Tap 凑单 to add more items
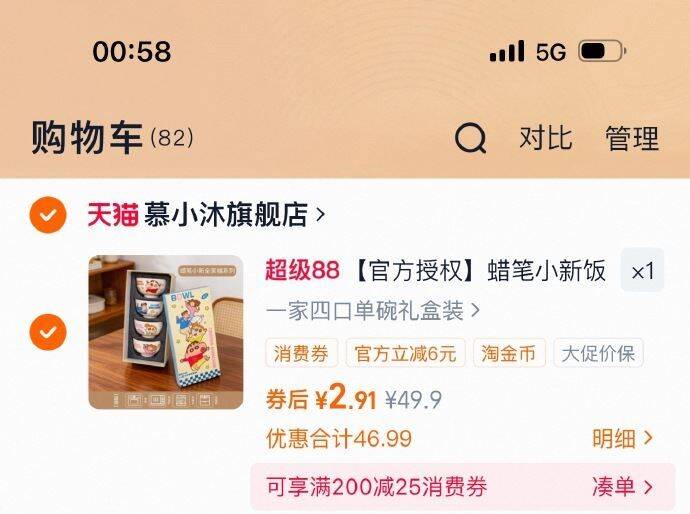 click(x=622, y=487)
